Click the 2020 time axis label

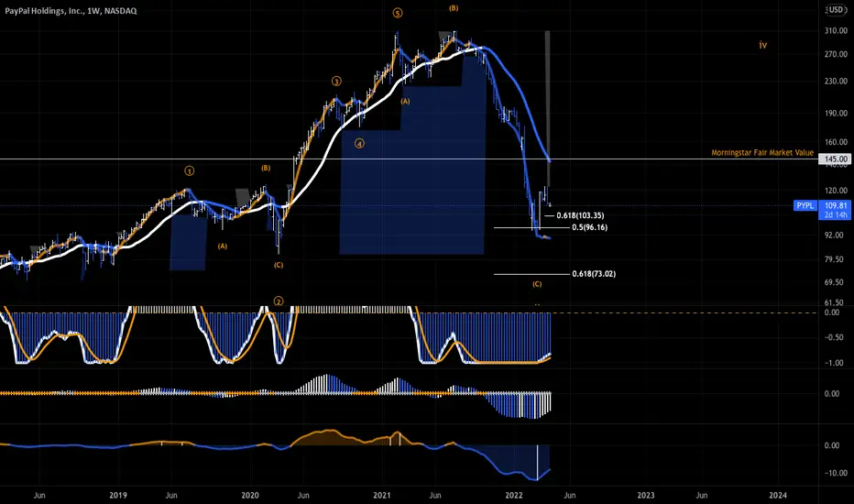tap(250, 495)
